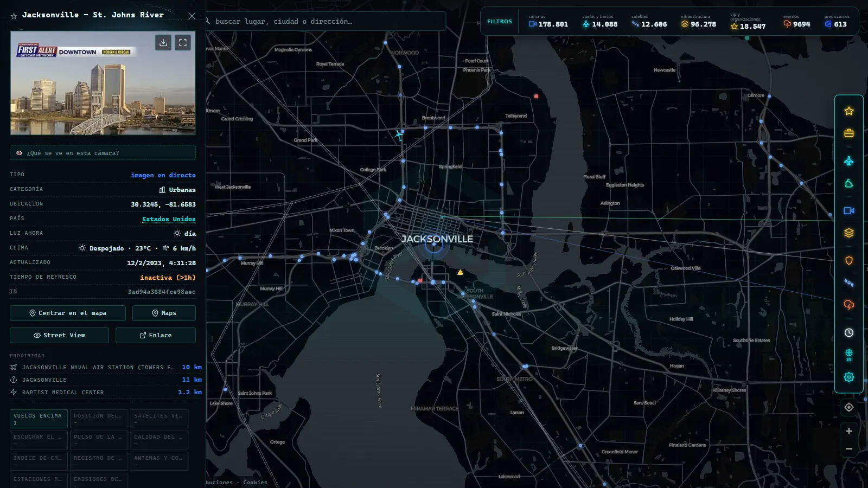Open the Registro de… tile

(99, 461)
